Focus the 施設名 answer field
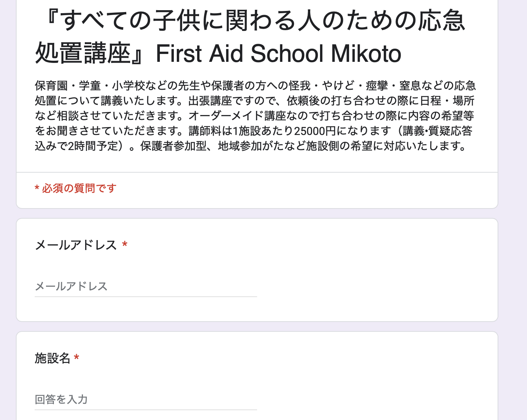This screenshot has height=420, width=527. click(146, 400)
